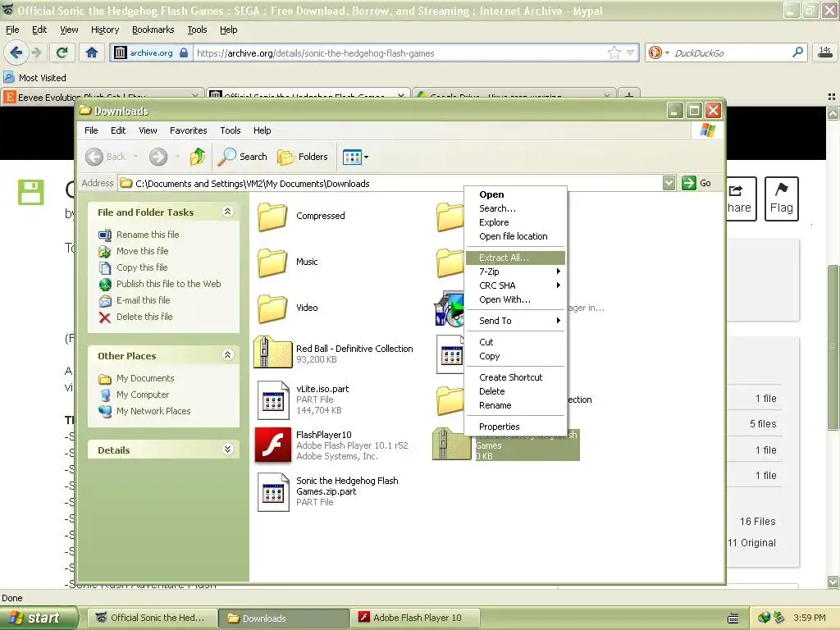Choose Open With... in the context menu
The width and height of the screenshot is (840, 630).
coord(515,299)
